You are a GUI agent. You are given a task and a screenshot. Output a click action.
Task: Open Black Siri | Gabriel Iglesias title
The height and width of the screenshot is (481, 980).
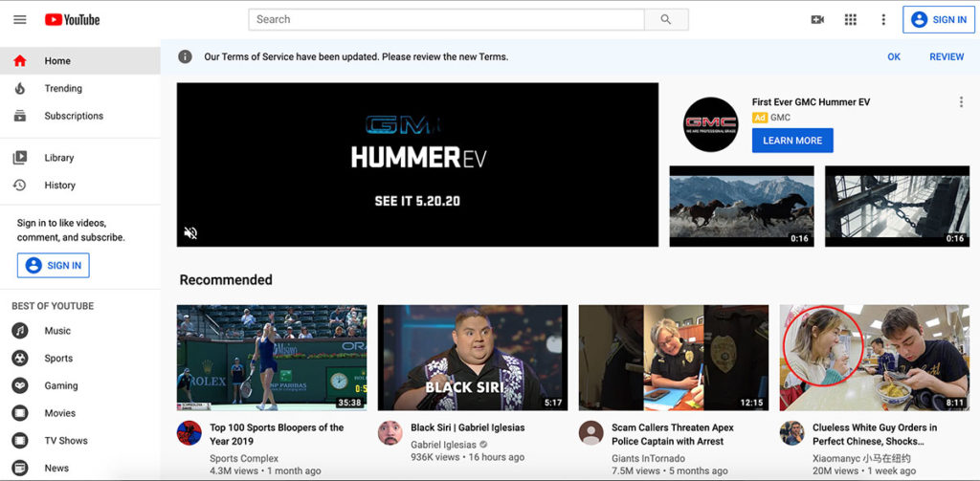pyautogui.click(x=467, y=427)
